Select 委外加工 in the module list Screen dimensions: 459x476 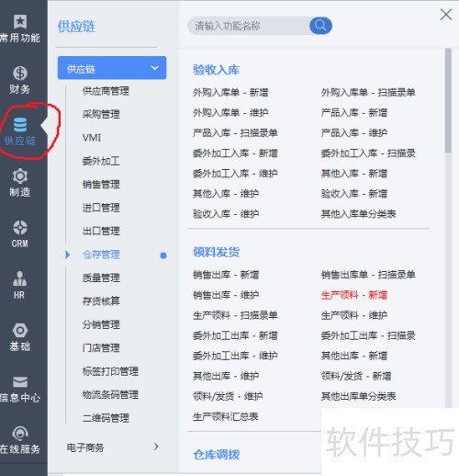point(101,161)
